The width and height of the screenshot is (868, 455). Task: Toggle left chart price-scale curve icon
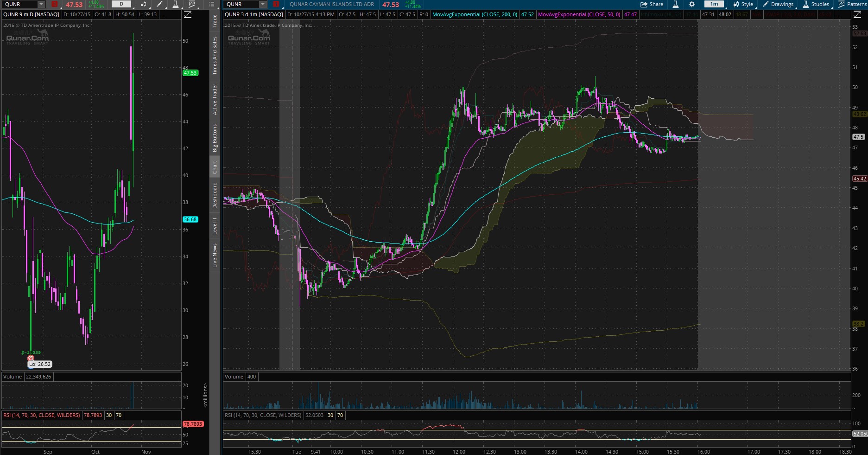[187, 14]
